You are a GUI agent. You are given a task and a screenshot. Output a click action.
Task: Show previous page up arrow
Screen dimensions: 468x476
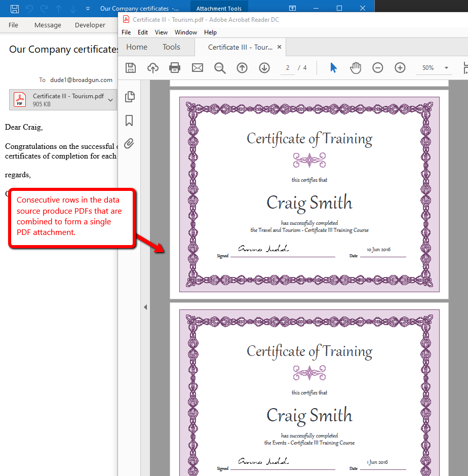pyautogui.click(x=242, y=68)
